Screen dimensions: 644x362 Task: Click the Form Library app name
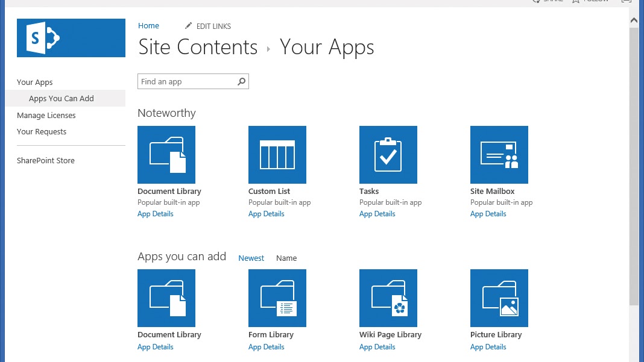tap(271, 334)
